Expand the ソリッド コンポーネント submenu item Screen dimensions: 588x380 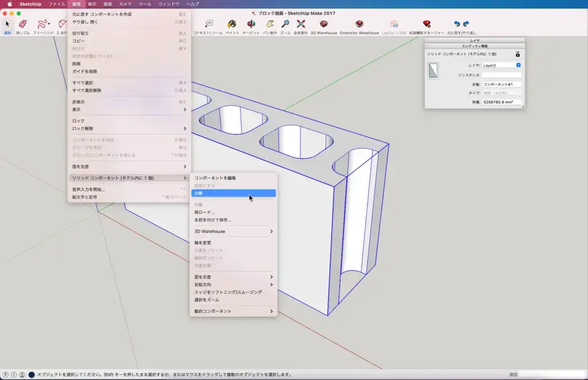click(x=129, y=178)
